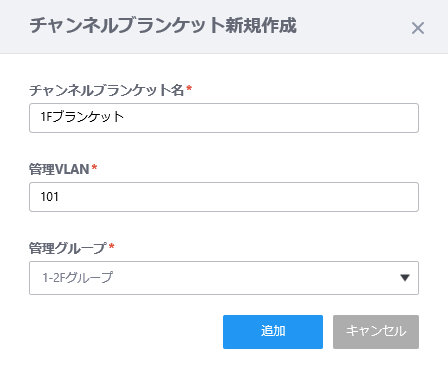Screen dimensions: 448x368
Task: Open the 管理グループ dropdown
Action: [x=224, y=278]
